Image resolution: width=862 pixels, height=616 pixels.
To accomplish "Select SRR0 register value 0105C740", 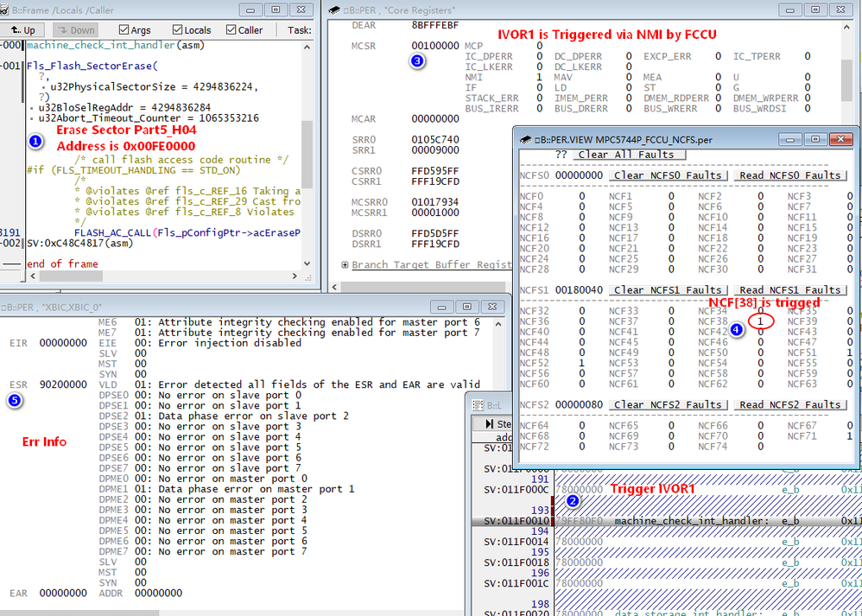I will [434, 140].
